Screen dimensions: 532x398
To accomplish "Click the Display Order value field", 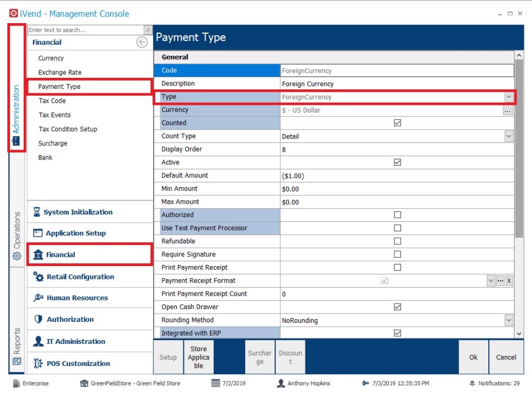I will click(397, 150).
